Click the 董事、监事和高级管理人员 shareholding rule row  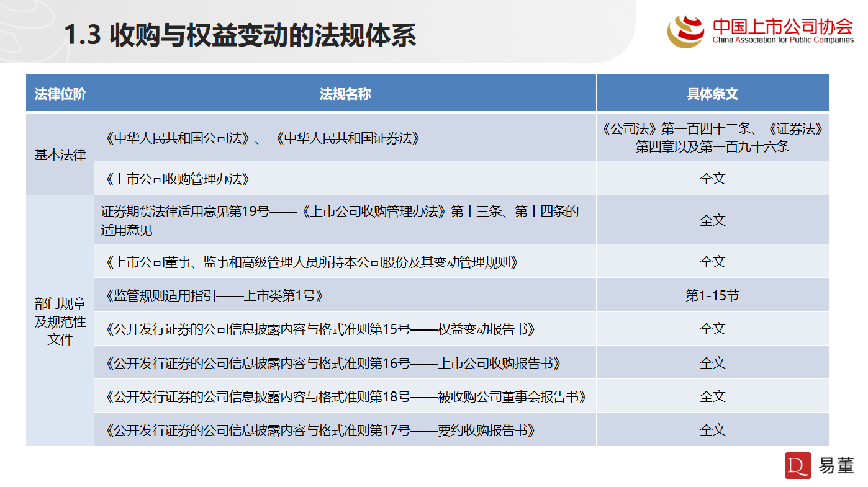[x=312, y=262]
